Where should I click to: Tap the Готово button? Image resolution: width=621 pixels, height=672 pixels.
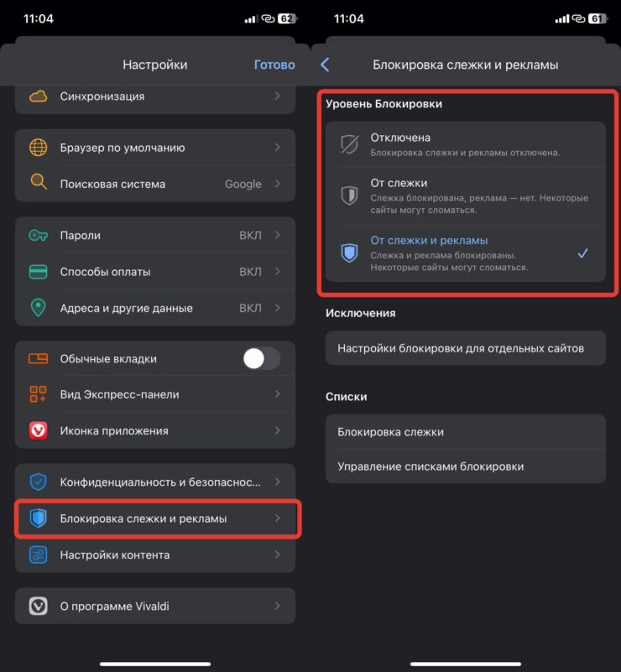(x=274, y=64)
